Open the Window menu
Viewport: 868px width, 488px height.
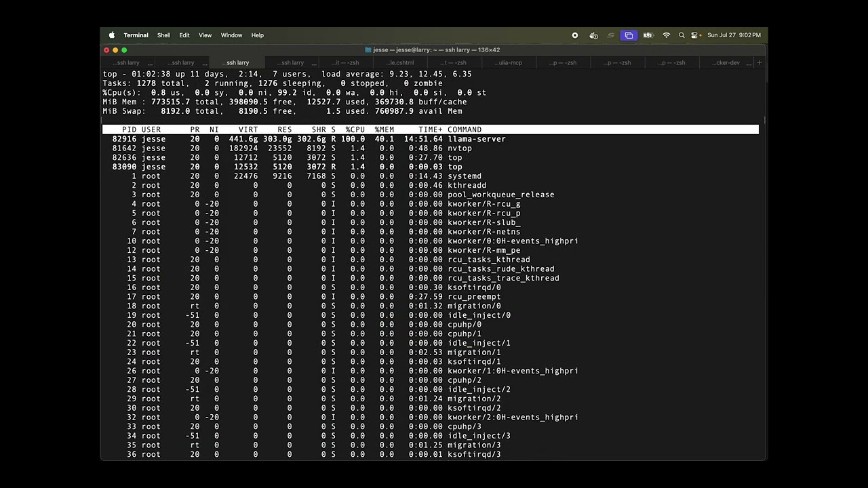click(231, 35)
